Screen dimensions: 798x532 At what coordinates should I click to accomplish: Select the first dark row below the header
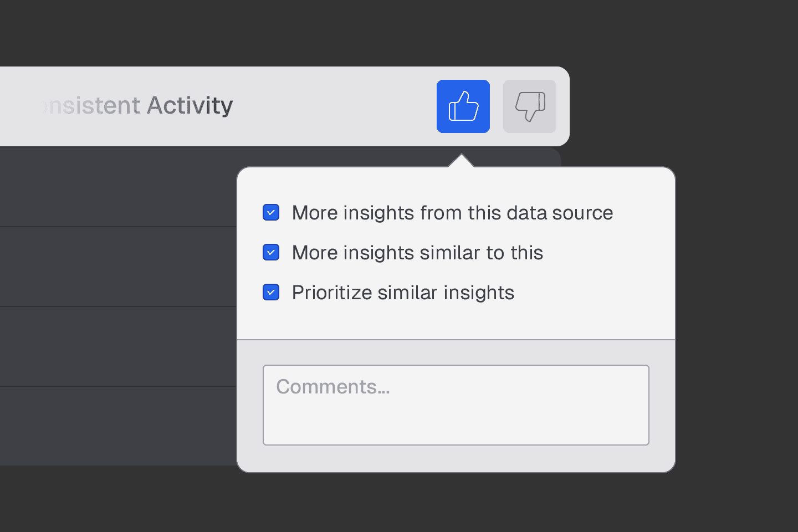tap(117, 187)
